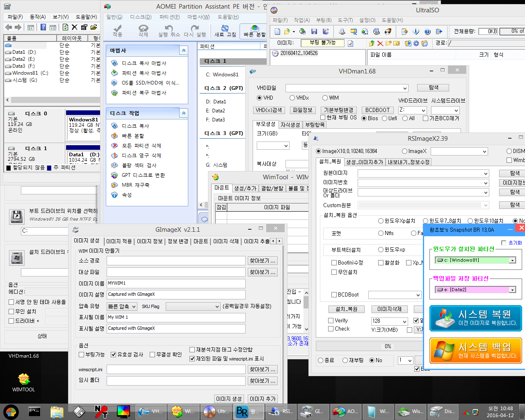This screenshot has width=525, height=420.
Task: Click the bad sector check (불량 섹터 검사) item
Action: 139,165
